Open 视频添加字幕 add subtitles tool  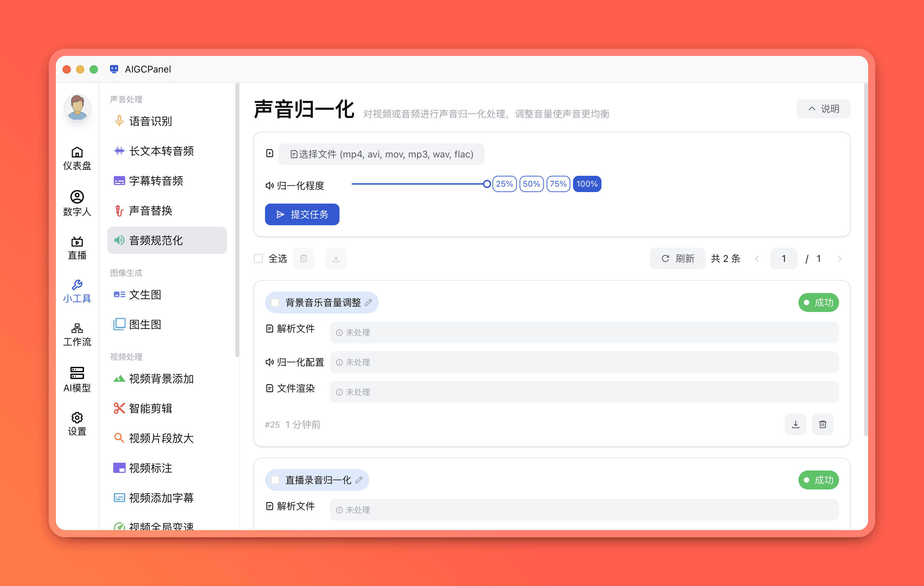coord(167,498)
